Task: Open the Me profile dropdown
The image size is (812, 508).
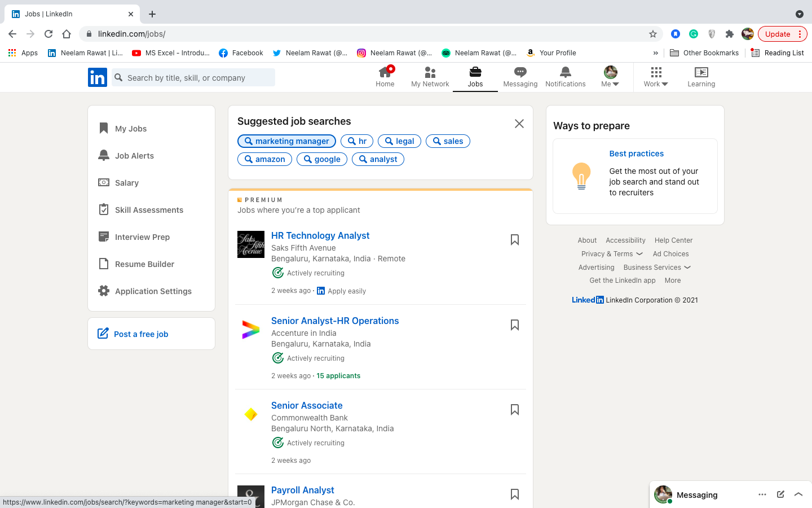Action: coord(610,77)
